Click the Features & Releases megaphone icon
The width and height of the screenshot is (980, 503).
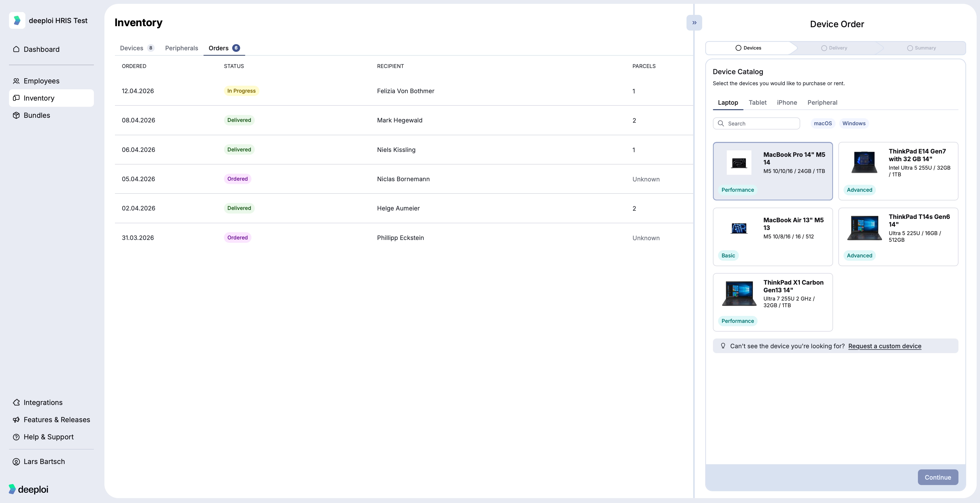coord(16,420)
